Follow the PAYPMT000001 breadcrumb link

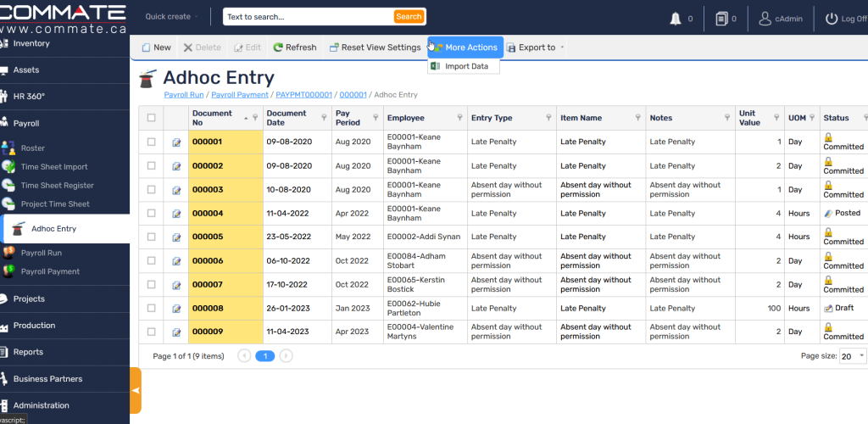pyautogui.click(x=304, y=95)
